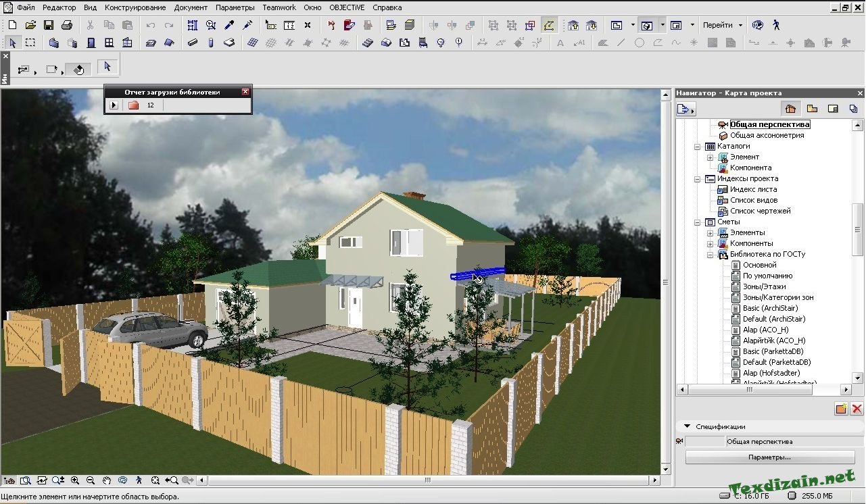Collapse the Каталоги tree node
The image size is (866, 504).
click(x=698, y=146)
